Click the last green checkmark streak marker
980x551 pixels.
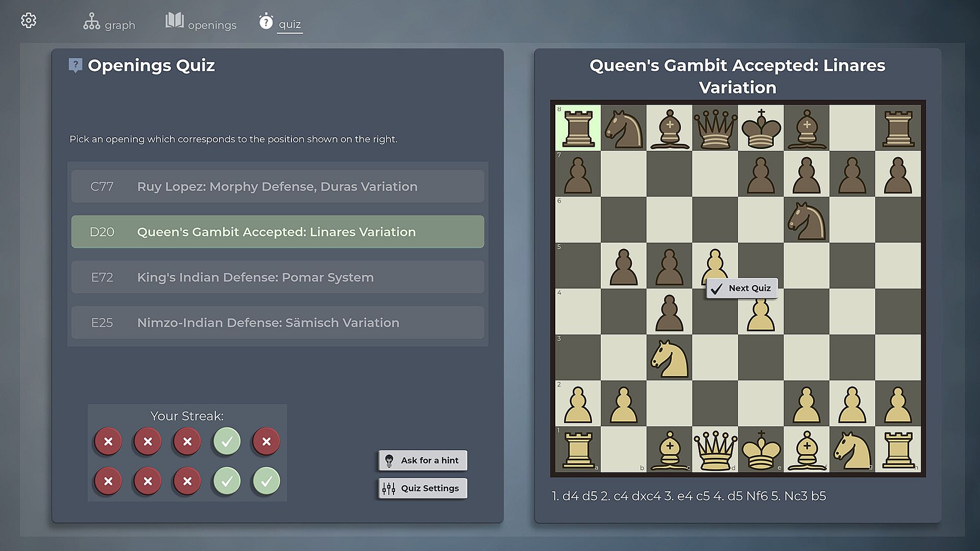[266, 481]
